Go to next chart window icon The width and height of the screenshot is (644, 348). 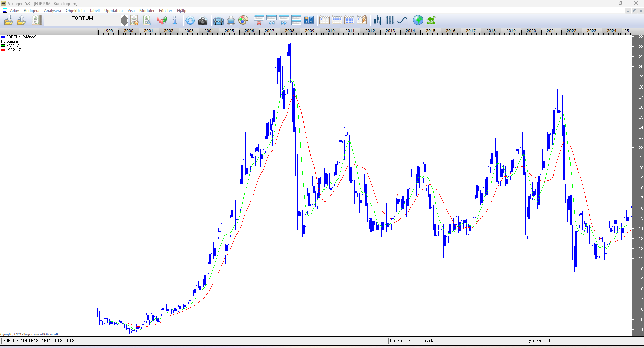284,20
